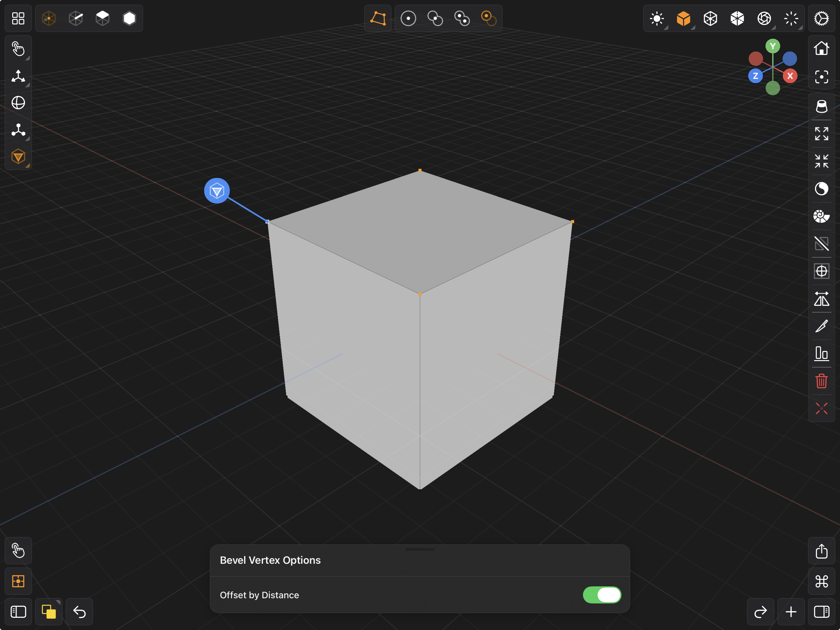
Task: Select object selection mode solid cube icon
Action: click(x=129, y=18)
